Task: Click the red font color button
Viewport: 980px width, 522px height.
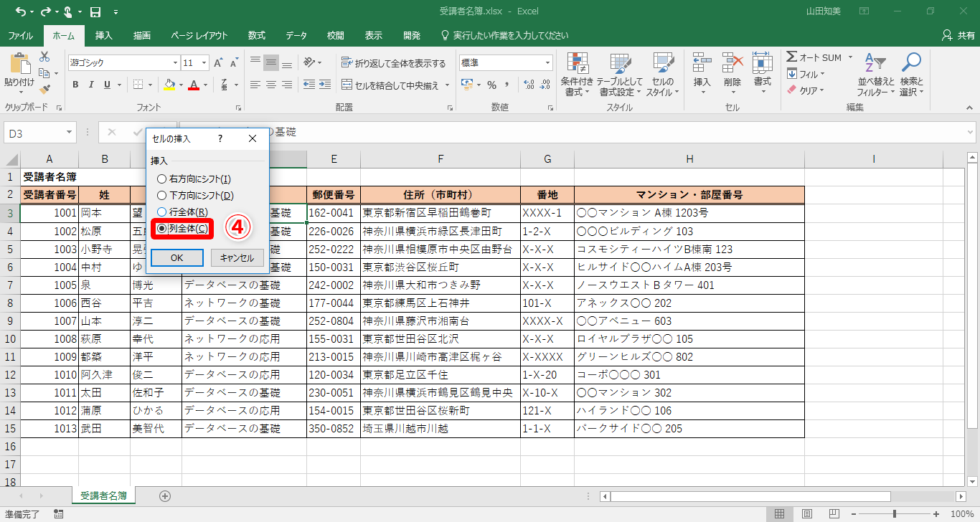Action: [193, 85]
